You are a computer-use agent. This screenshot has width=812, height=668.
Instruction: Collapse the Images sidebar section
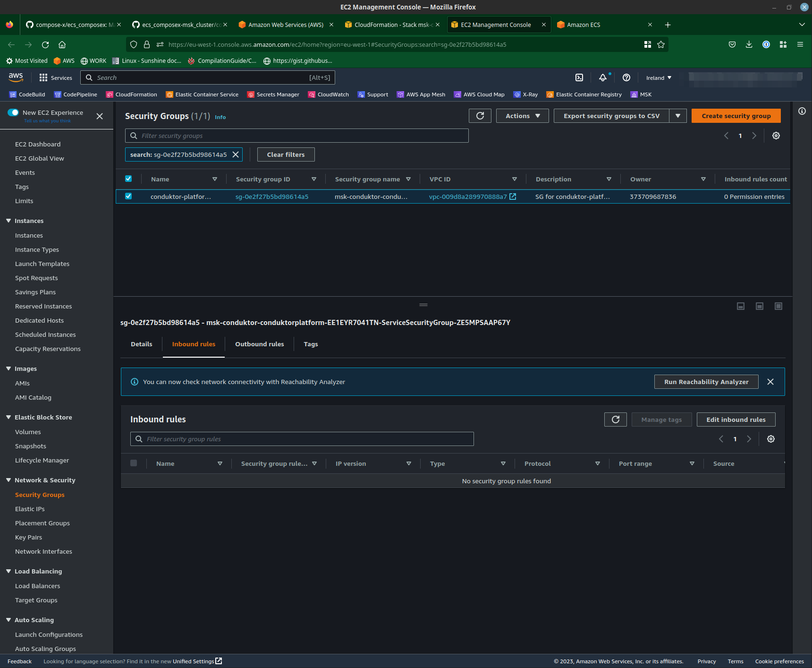pyautogui.click(x=8, y=368)
